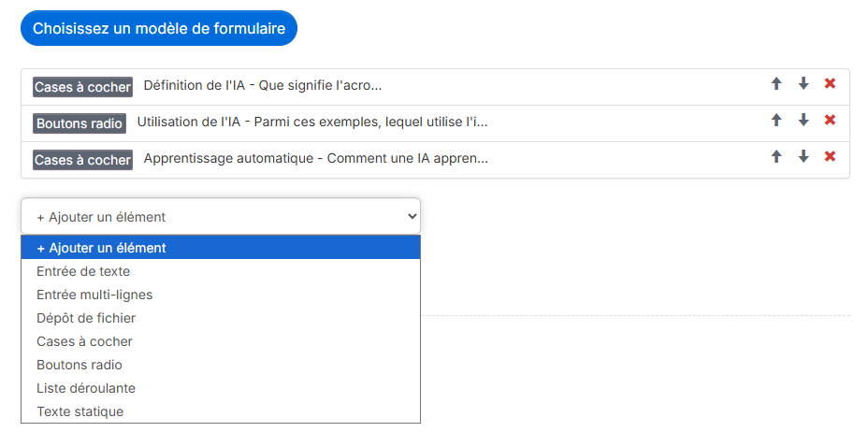Delete the Définition de l'IA item
The width and height of the screenshot is (868, 432).
tap(830, 84)
